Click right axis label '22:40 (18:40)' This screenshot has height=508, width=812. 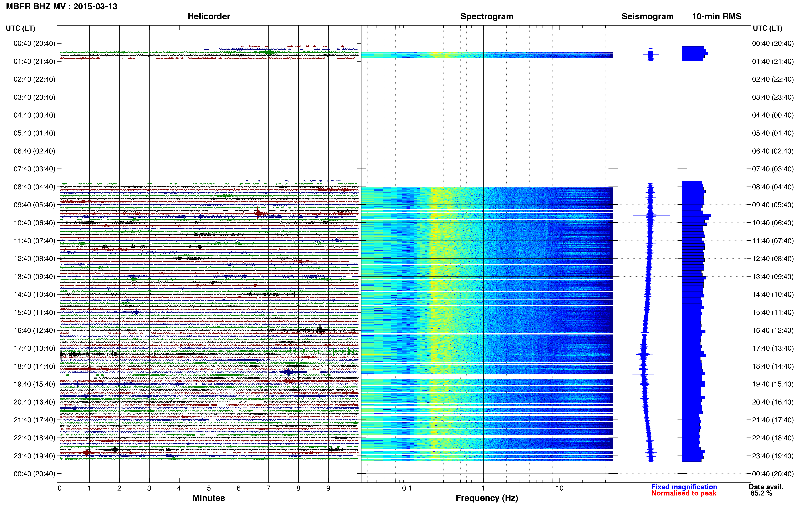point(773,438)
